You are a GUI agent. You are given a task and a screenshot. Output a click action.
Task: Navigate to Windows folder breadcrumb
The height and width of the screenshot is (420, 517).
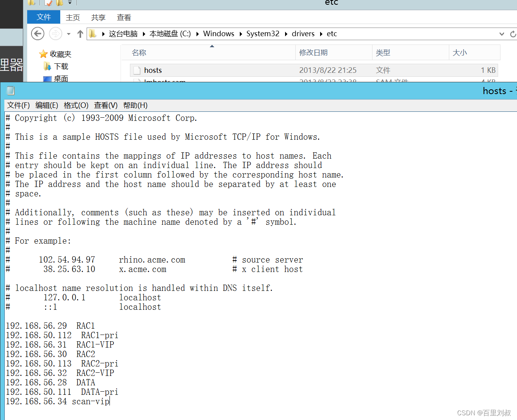[x=219, y=34]
